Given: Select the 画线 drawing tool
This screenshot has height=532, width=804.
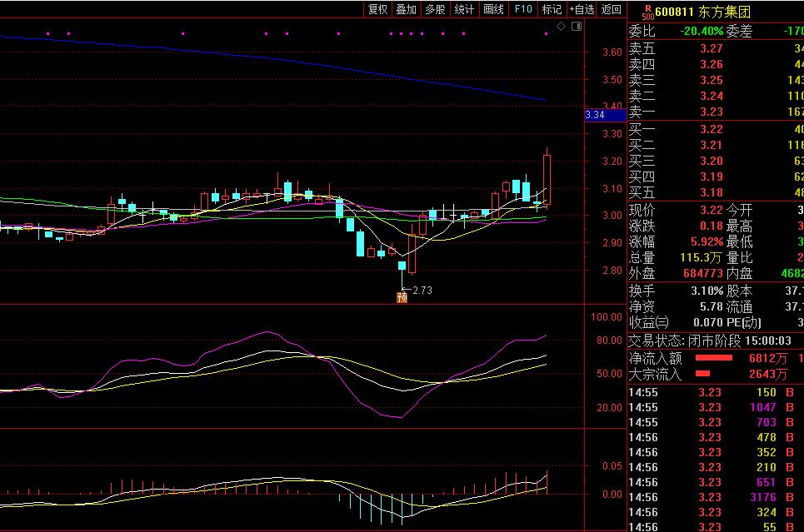Looking at the screenshot, I should (494, 9).
